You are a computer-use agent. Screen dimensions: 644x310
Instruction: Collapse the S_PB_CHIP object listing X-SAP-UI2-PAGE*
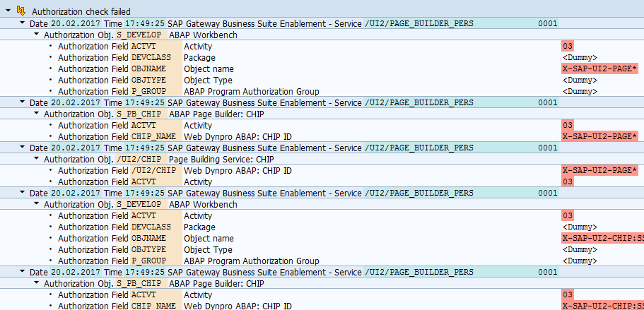pos(37,114)
